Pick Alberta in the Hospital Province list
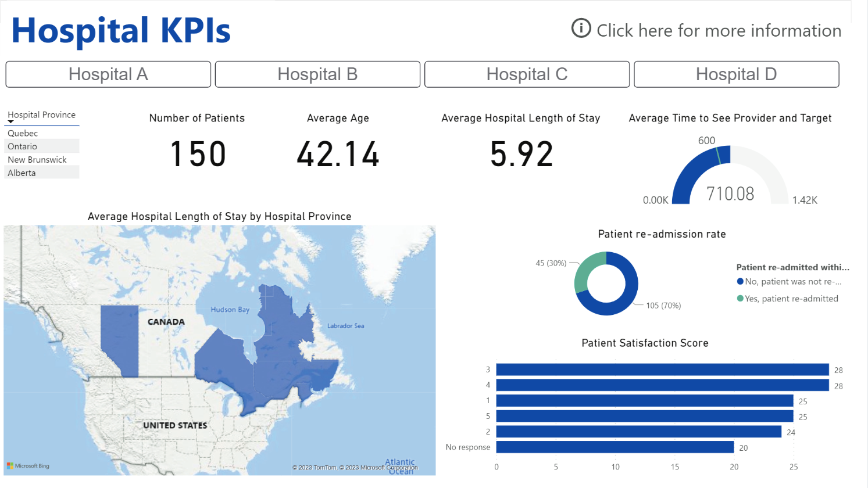This screenshot has width=868, height=488. (22, 173)
